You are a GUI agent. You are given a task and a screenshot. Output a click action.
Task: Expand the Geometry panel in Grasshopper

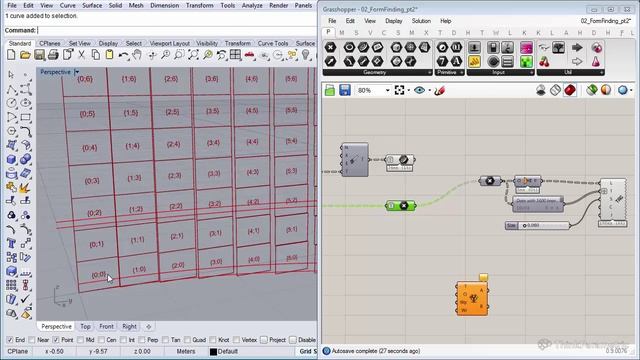pos(429,73)
